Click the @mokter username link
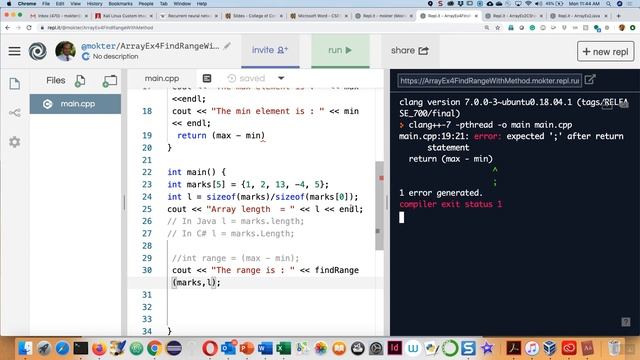The width and height of the screenshot is (640, 360). pyautogui.click(x=98, y=46)
